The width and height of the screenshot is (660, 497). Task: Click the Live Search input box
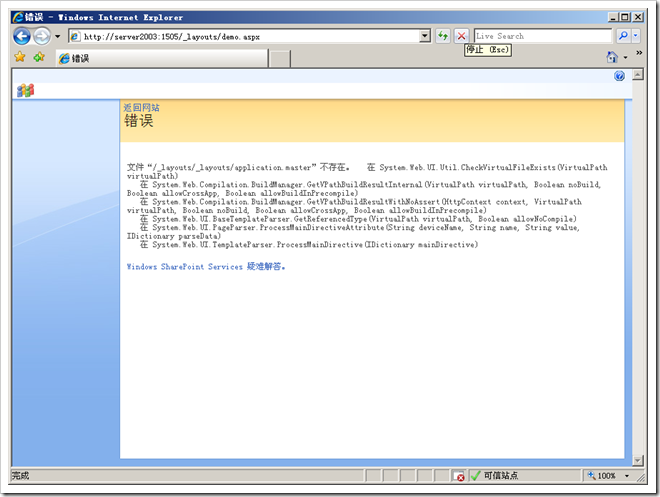pos(543,36)
